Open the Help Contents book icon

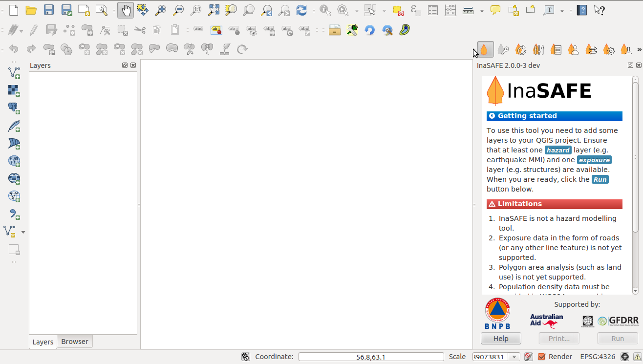[x=581, y=10]
